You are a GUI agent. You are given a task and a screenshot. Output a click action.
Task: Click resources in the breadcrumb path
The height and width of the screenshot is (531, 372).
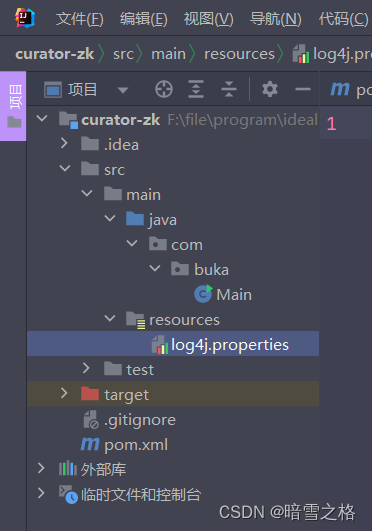pos(239,54)
